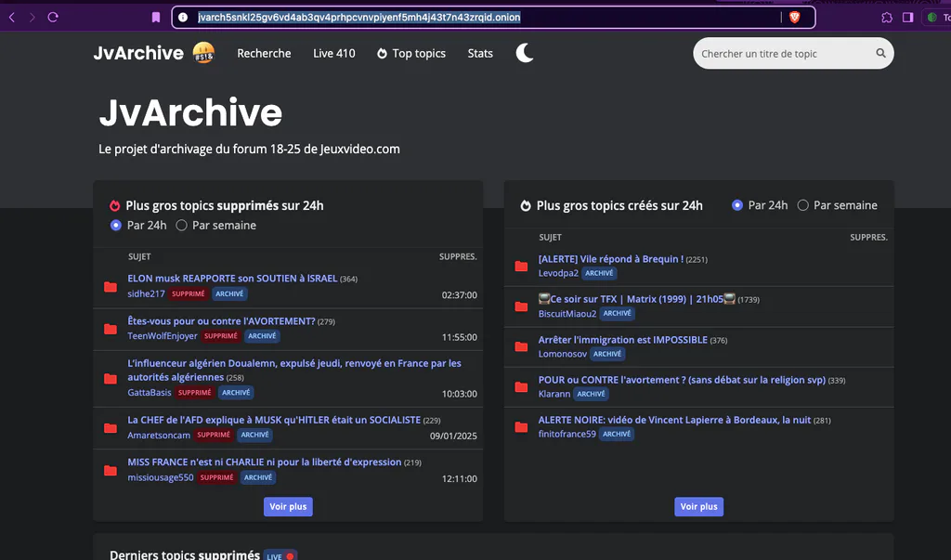Open author profile Lomonosov
Screen dimensions: 951x560
click(x=562, y=354)
